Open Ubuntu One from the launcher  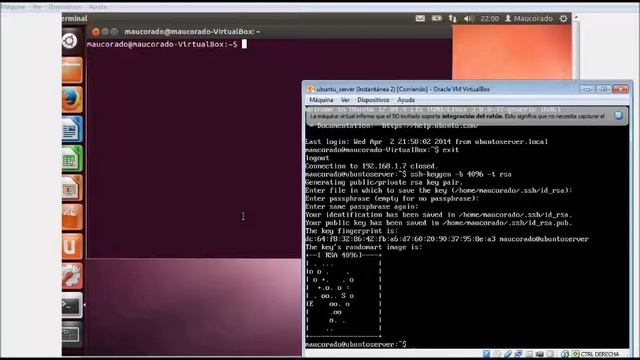click(x=72, y=247)
